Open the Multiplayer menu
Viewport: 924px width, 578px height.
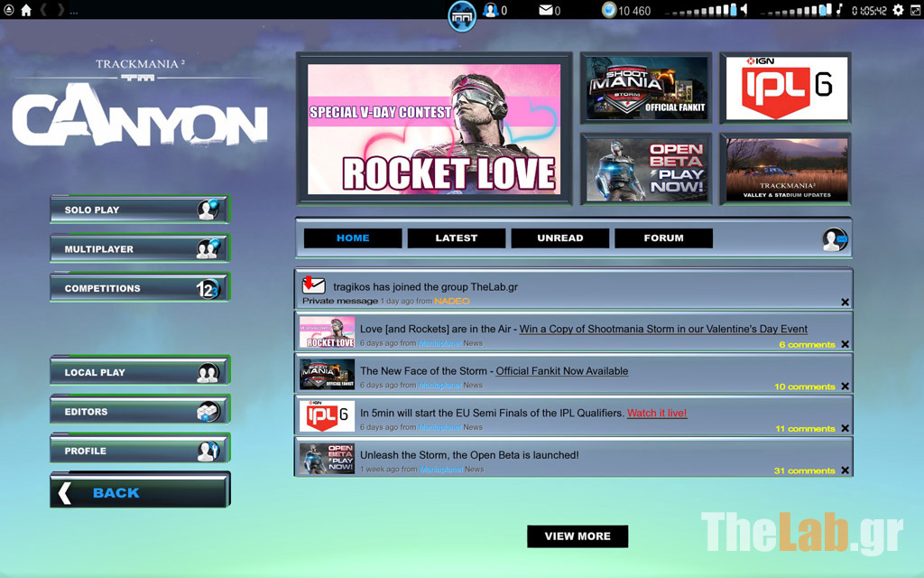point(140,248)
